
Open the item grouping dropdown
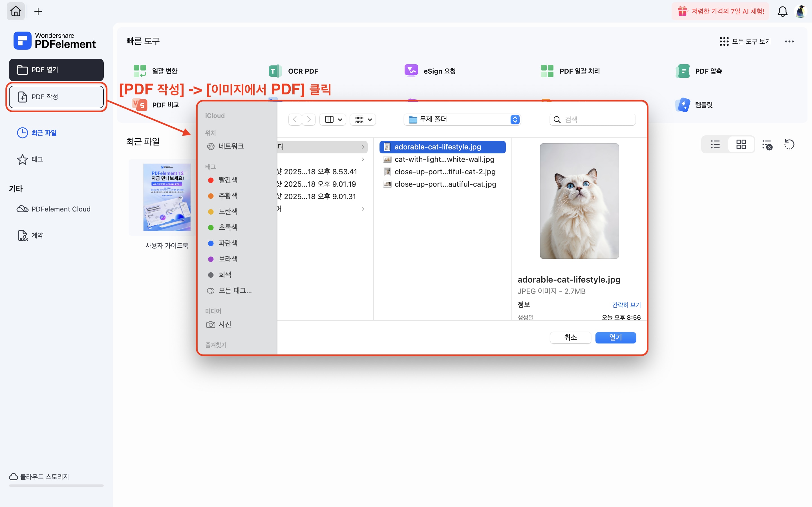pyautogui.click(x=363, y=119)
